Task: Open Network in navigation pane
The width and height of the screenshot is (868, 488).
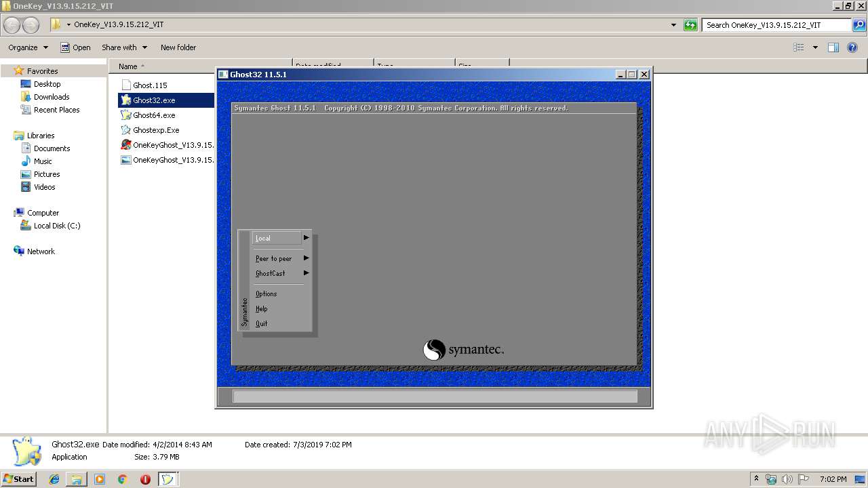Action: (x=41, y=251)
